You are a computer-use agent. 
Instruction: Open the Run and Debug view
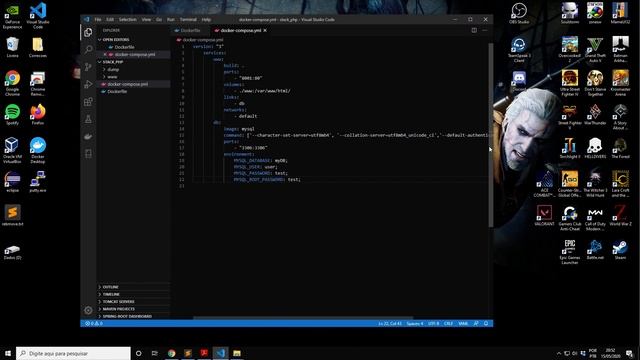[x=88, y=84]
